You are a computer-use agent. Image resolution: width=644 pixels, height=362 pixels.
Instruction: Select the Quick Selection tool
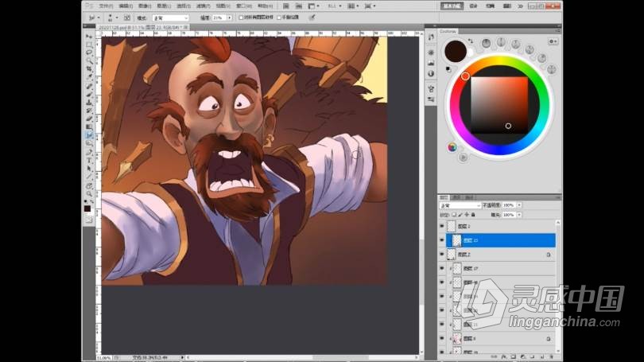[89, 60]
